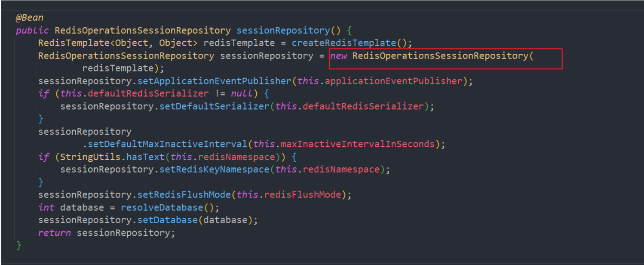Viewport: 644px width, 265px height.
Task: Click the StringUtils class name
Action: click(x=91, y=157)
